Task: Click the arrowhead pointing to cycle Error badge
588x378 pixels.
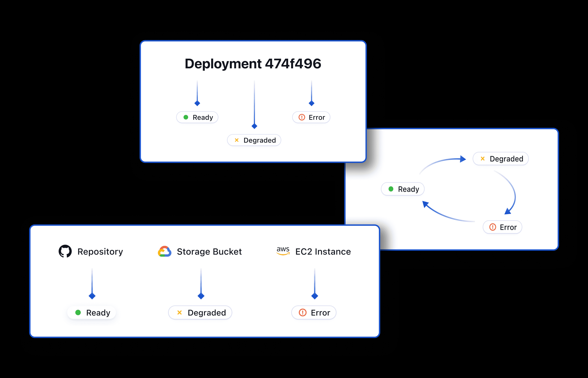Action: (508, 211)
